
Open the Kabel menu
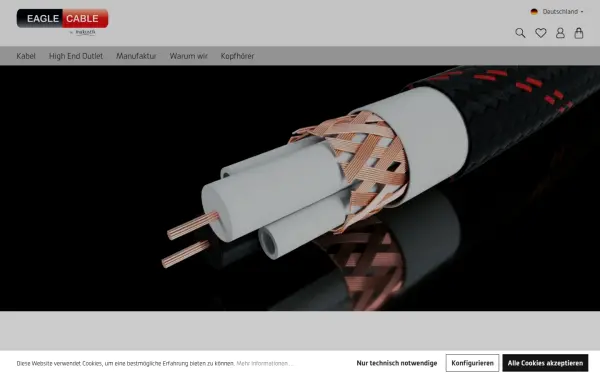pyautogui.click(x=26, y=56)
